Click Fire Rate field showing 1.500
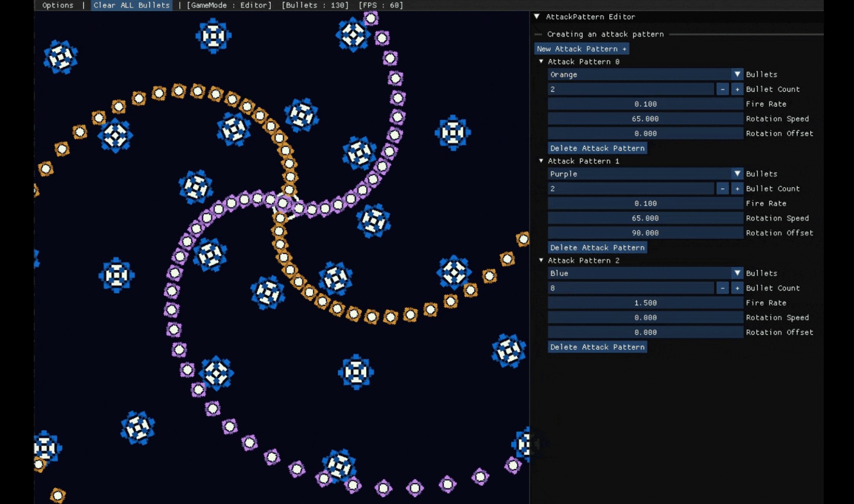The height and width of the screenshot is (504, 854). coord(645,303)
